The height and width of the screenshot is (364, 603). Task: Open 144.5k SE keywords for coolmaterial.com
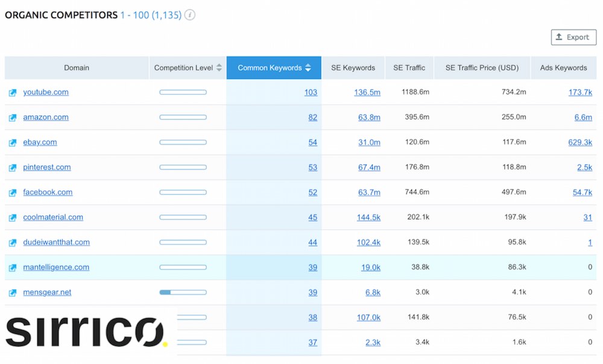point(368,217)
